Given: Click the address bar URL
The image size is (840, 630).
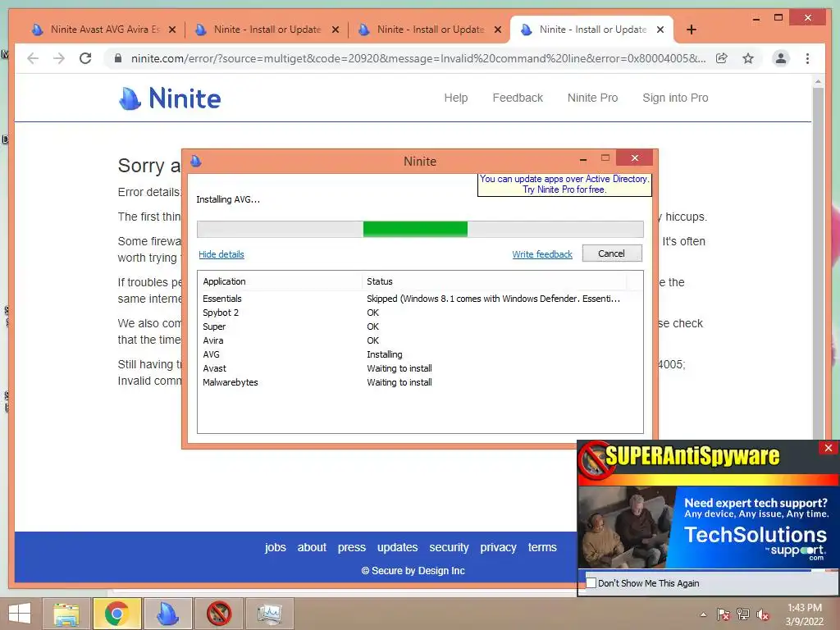Looking at the screenshot, I should coord(418,58).
